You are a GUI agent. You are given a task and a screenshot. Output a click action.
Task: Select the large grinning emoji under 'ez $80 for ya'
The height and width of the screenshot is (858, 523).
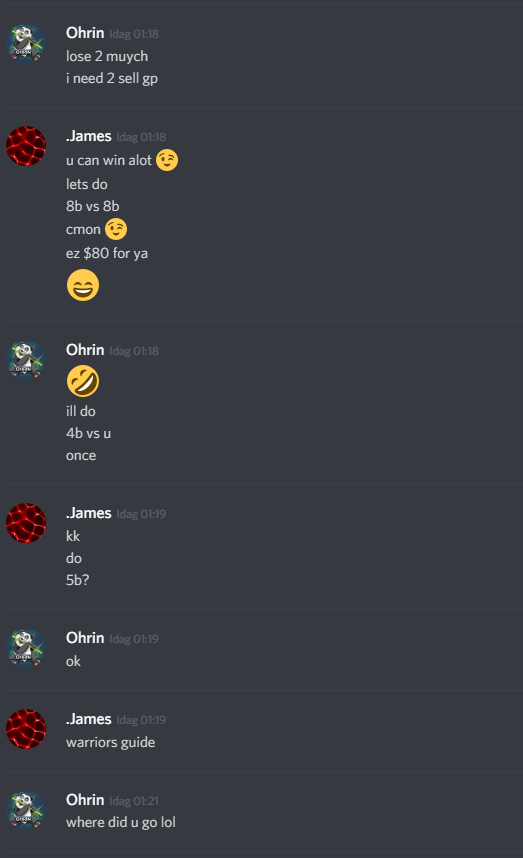coord(83,285)
